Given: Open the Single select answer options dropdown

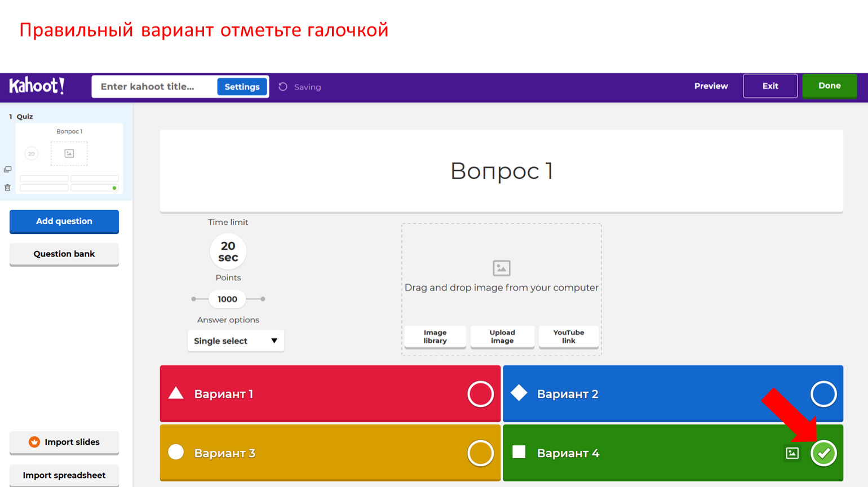Looking at the screenshot, I should click(x=236, y=341).
